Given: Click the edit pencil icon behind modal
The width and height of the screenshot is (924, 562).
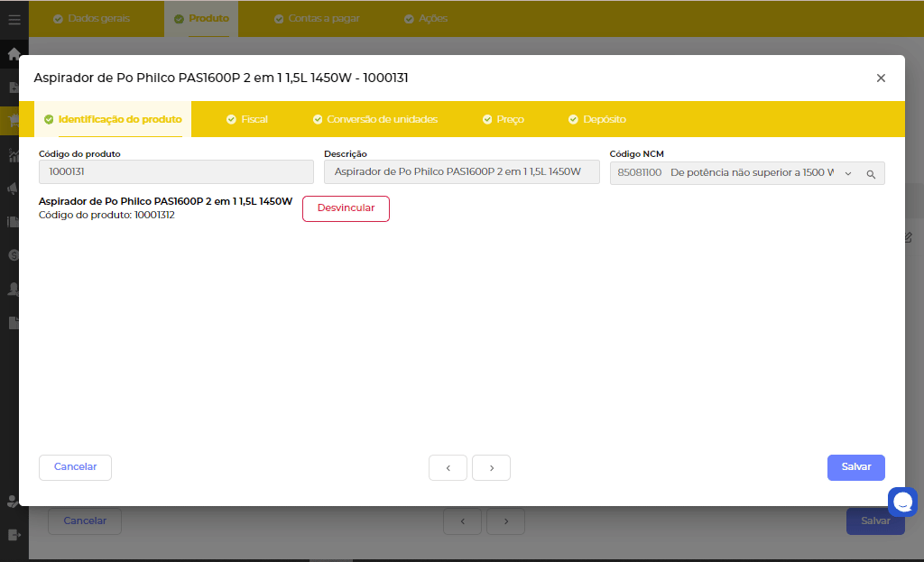Looking at the screenshot, I should (910, 237).
